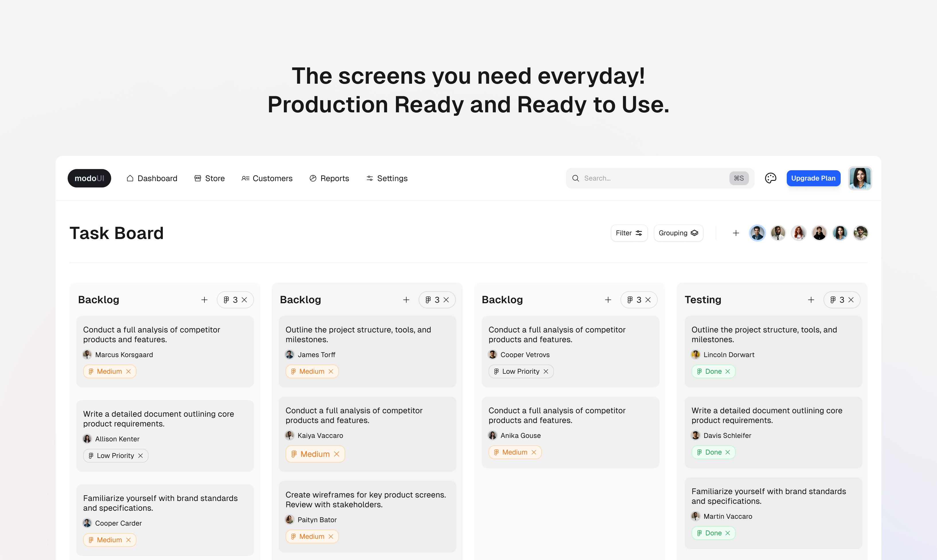The image size is (937, 560).
Task: Click Kaiya Vaccaro's small avatar
Action: pyautogui.click(x=290, y=435)
